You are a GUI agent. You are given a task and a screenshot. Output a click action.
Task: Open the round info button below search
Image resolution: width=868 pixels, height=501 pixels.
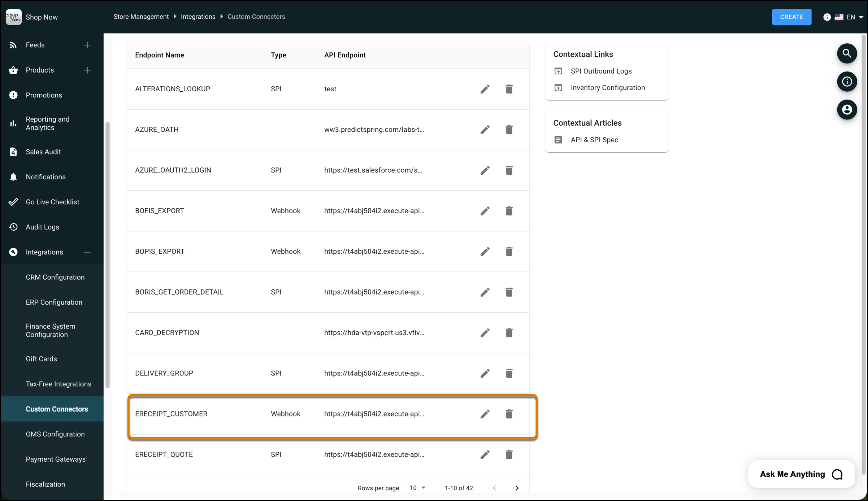pos(847,82)
